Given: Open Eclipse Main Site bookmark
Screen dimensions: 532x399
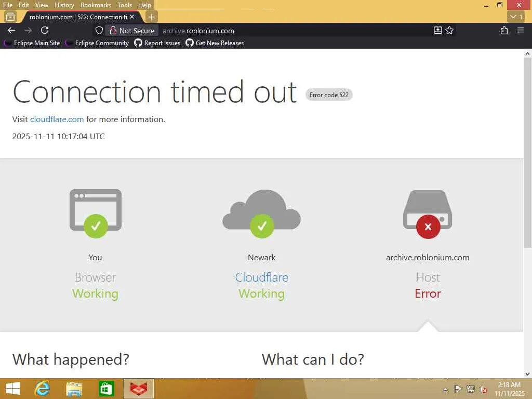Looking at the screenshot, I should point(32,43).
